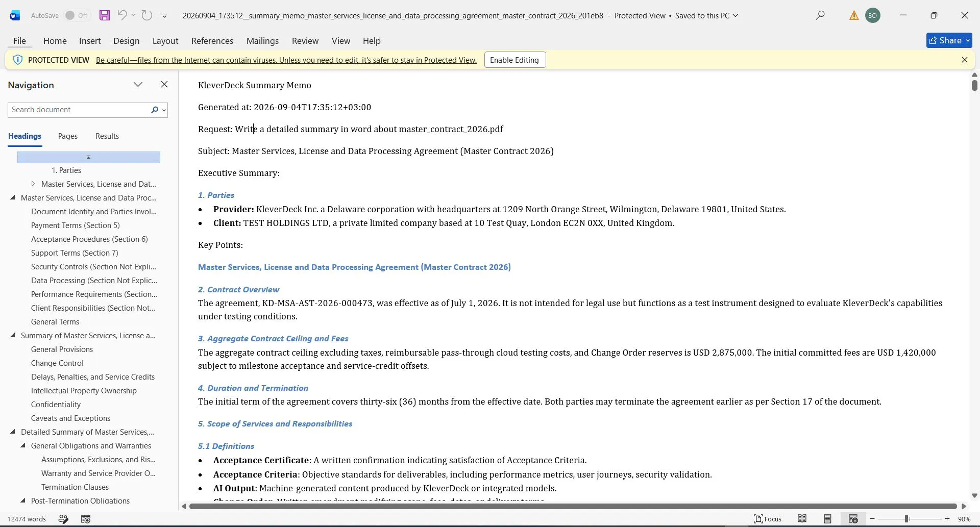The width and height of the screenshot is (980, 527).
Task: Click the Enable Editing button
Action: pos(514,60)
